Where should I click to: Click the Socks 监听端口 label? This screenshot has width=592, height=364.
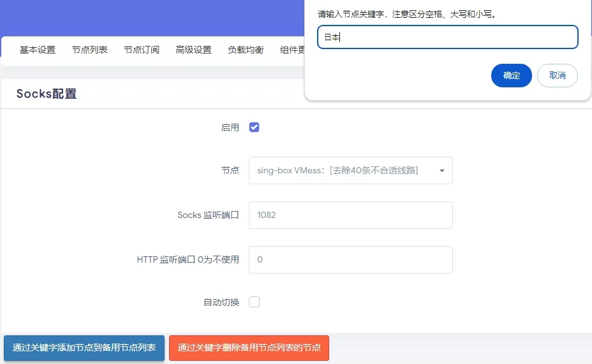209,215
